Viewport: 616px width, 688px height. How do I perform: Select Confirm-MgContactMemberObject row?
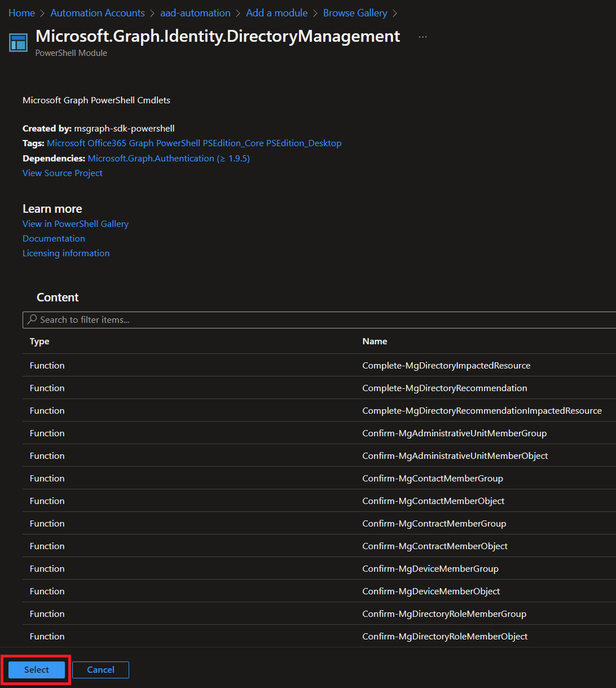point(319,501)
